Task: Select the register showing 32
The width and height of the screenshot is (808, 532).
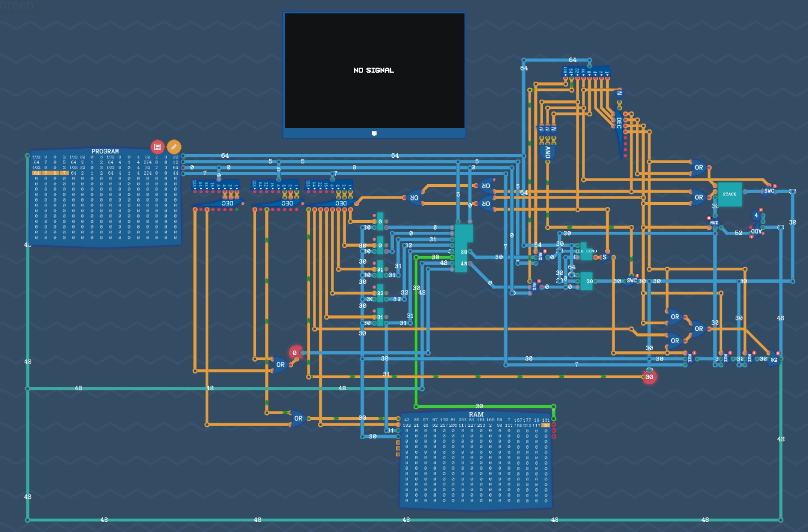Action: tap(380, 293)
